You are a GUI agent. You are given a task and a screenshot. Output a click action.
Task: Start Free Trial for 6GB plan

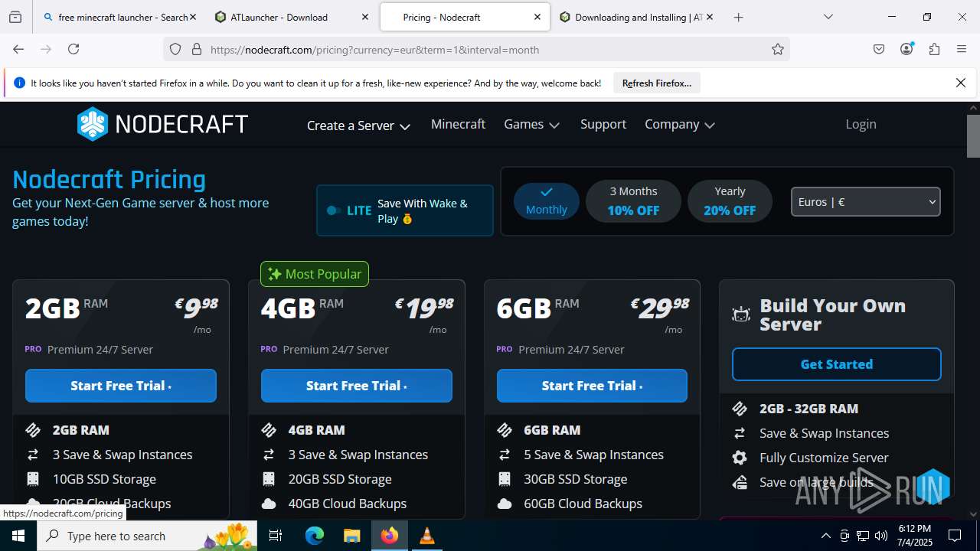click(x=592, y=386)
